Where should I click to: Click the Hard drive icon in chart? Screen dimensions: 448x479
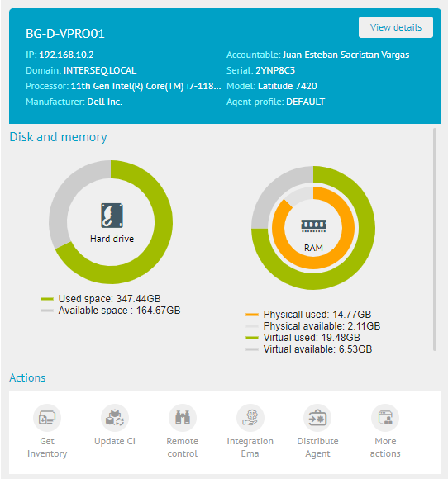click(112, 216)
